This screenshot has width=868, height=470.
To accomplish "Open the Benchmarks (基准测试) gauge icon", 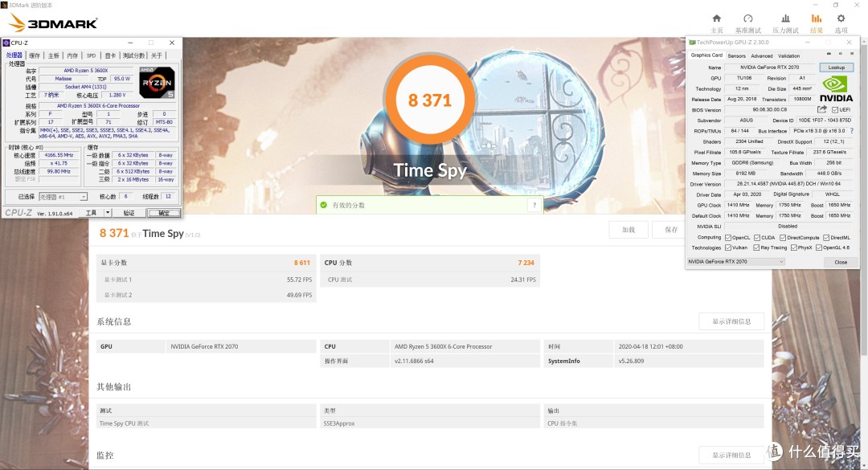I will (x=748, y=18).
